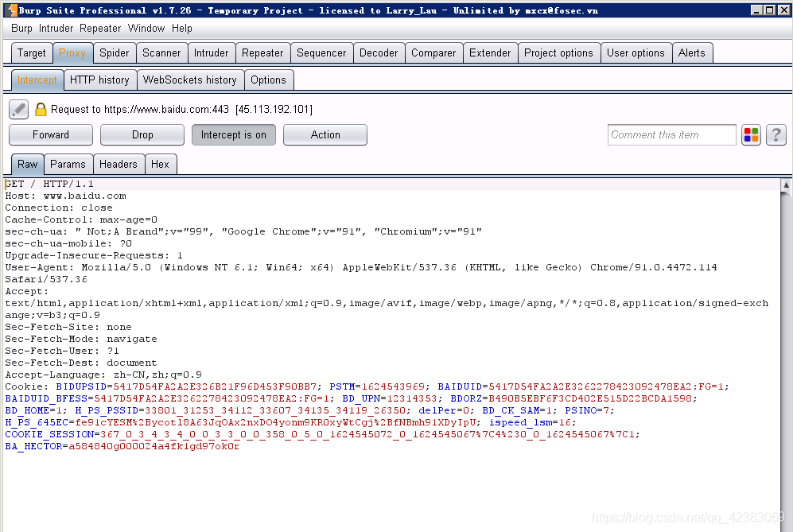This screenshot has width=793, height=532.
Task: Open the Project options tab
Action: (x=558, y=53)
